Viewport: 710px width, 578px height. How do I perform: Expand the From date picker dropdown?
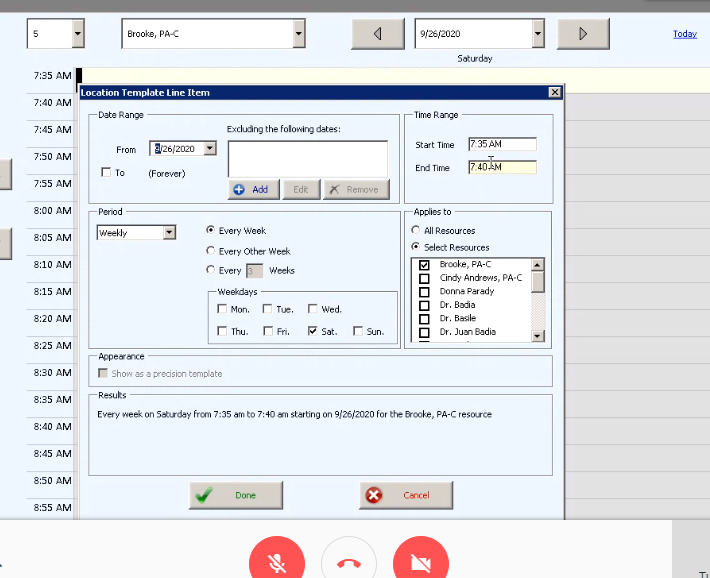coord(209,148)
